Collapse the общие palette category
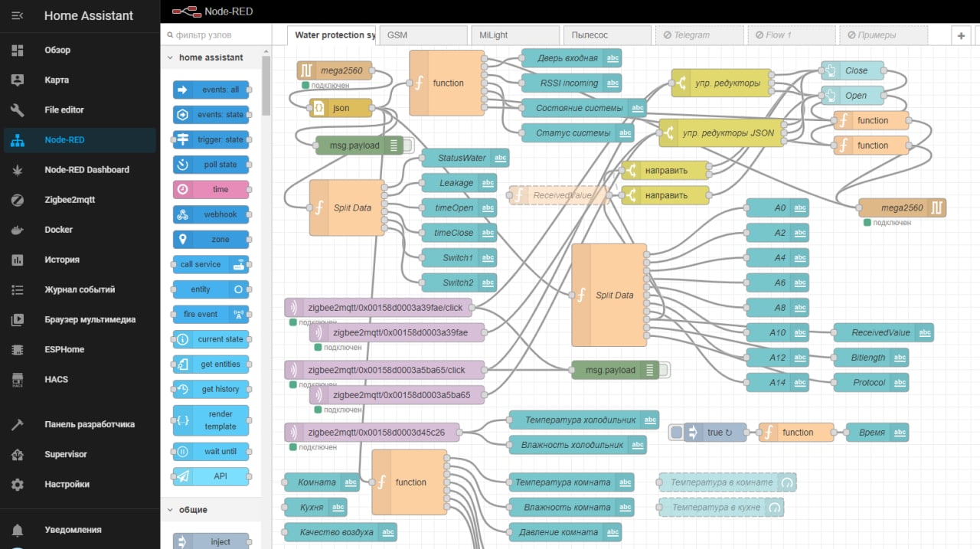Screen dimensions: 980x549 tap(211, 510)
